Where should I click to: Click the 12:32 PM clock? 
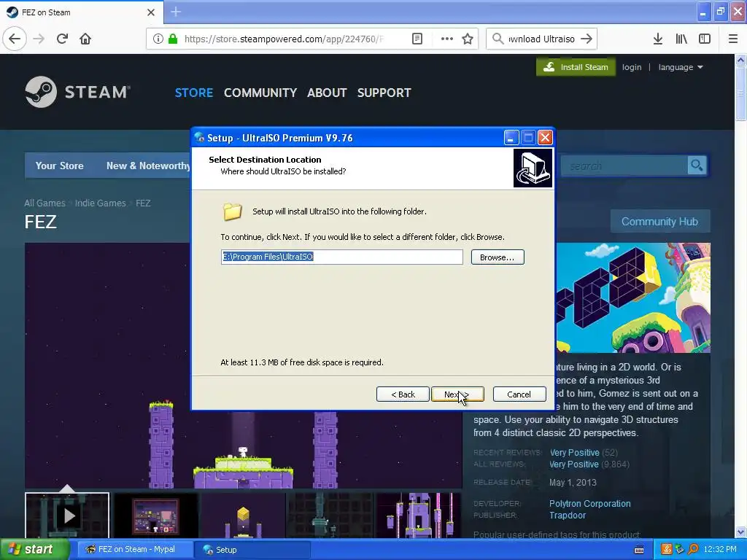[720, 550]
